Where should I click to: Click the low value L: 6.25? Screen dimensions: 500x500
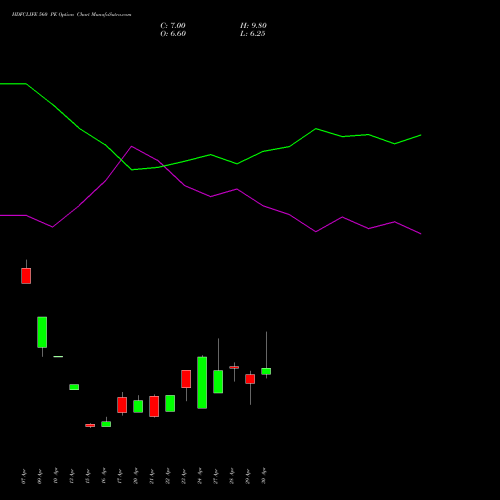coord(252,34)
